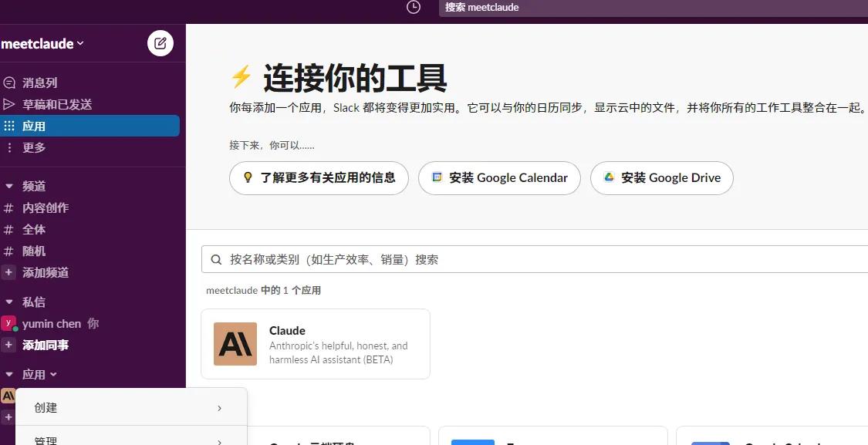Open the history clock icon in top bar
Viewport: 868px width, 445px height.
coord(413,7)
